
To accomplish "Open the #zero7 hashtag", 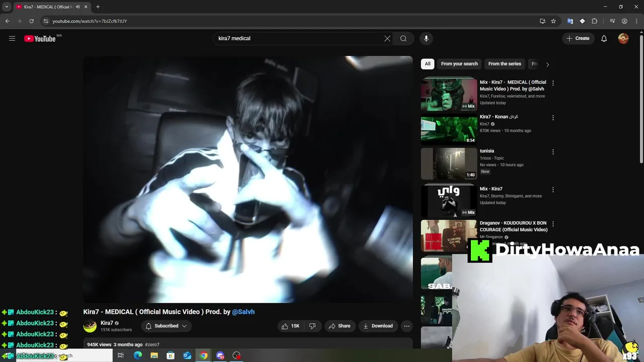I will 152,345.
